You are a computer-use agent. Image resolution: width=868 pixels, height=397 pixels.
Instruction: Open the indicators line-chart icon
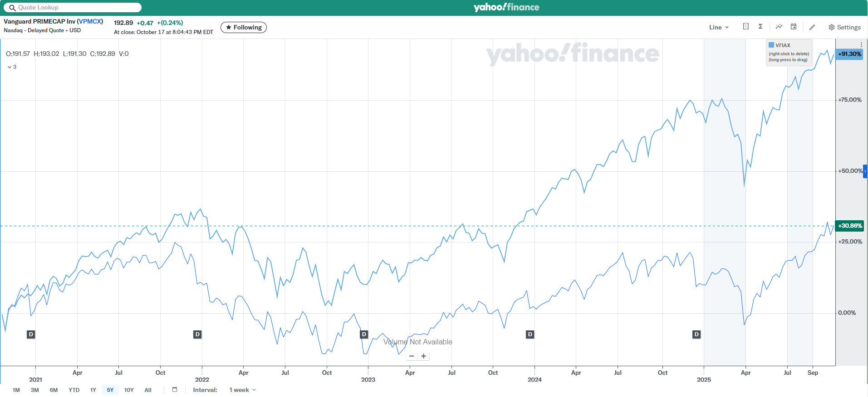779,27
